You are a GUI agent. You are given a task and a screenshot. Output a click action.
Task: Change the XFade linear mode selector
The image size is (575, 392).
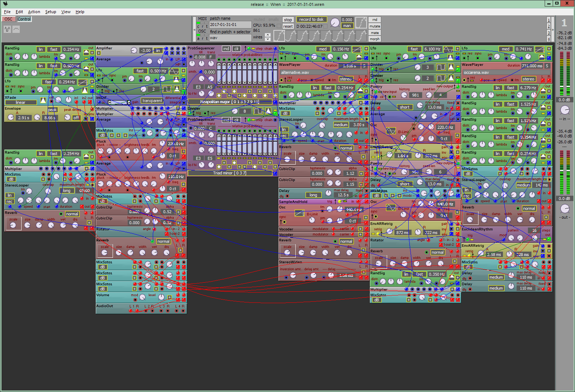(x=21, y=102)
